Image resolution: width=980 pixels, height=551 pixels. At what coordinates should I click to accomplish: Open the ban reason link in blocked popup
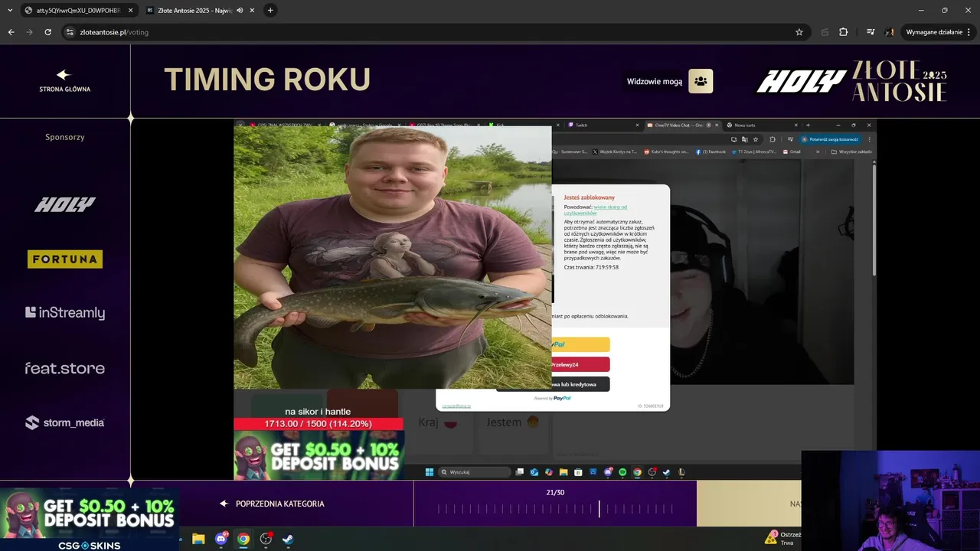click(596, 210)
